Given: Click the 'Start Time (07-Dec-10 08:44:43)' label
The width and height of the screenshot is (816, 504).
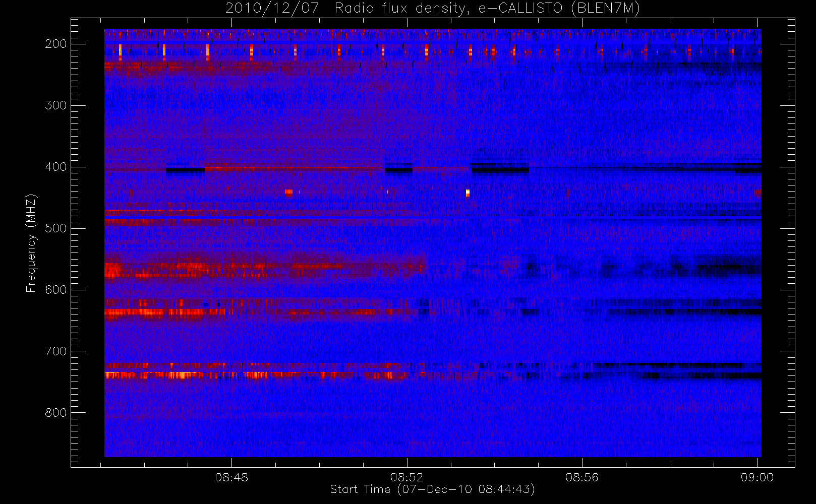Looking at the screenshot, I should click(x=432, y=489).
